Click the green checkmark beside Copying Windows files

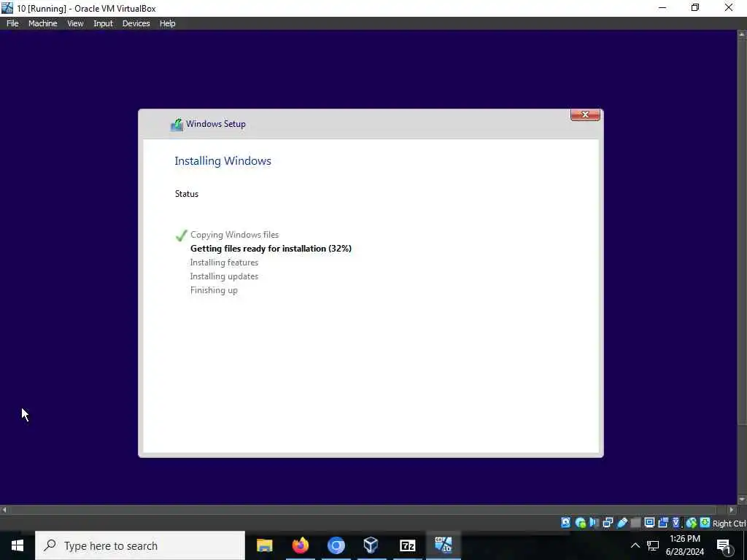click(181, 236)
